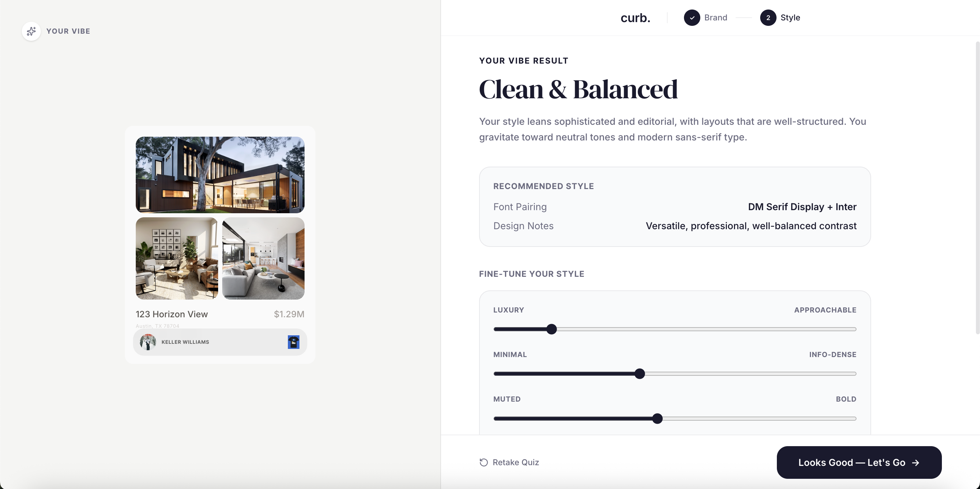Click Looks Good — Let's Go button
Image resolution: width=980 pixels, height=489 pixels.
859,462
